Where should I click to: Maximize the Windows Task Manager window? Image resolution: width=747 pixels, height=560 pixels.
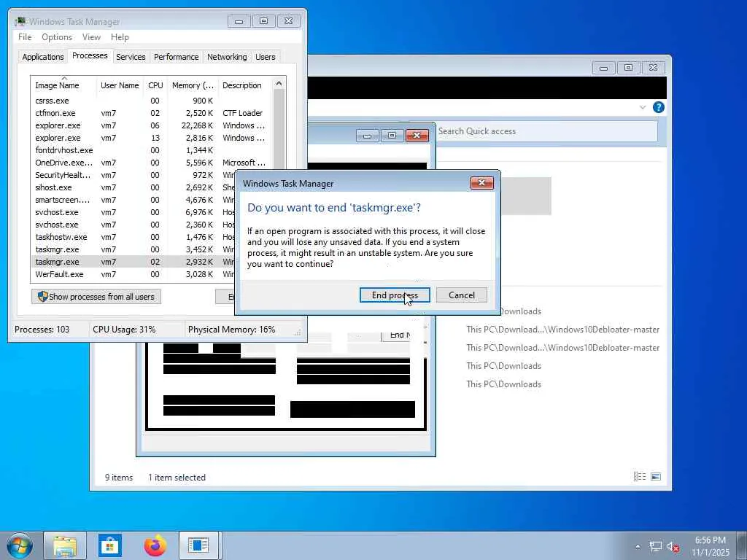(x=263, y=21)
